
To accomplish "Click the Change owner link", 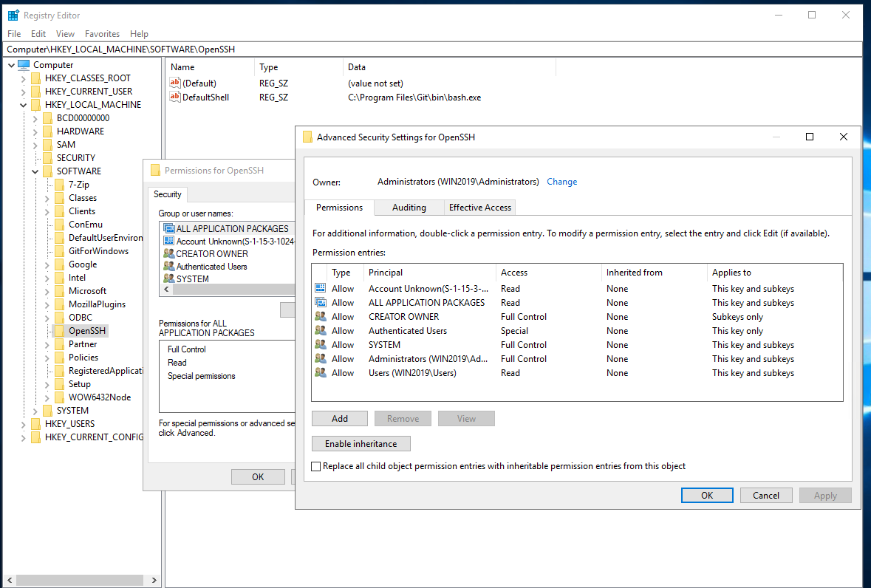I will pyautogui.click(x=561, y=182).
